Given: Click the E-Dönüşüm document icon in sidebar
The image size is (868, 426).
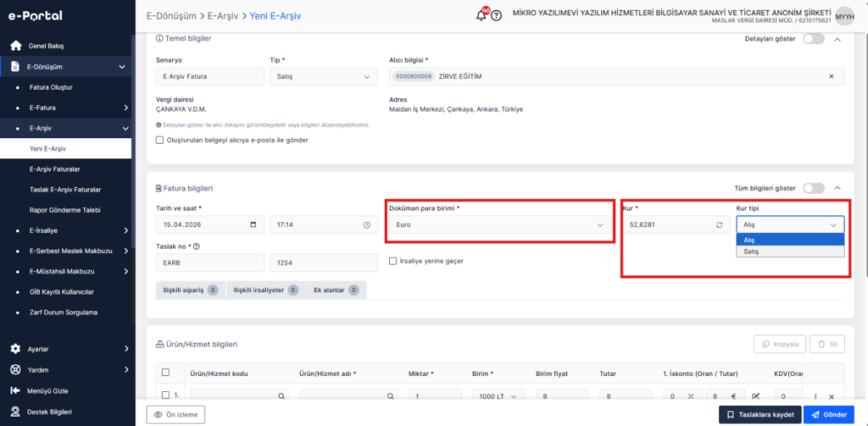Looking at the screenshot, I should point(16,67).
